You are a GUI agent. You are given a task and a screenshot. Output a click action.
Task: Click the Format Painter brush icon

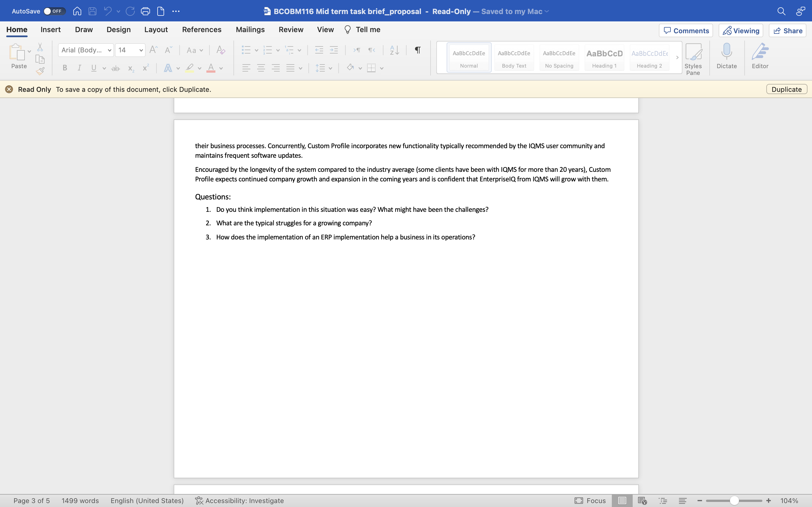(x=40, y=71)
